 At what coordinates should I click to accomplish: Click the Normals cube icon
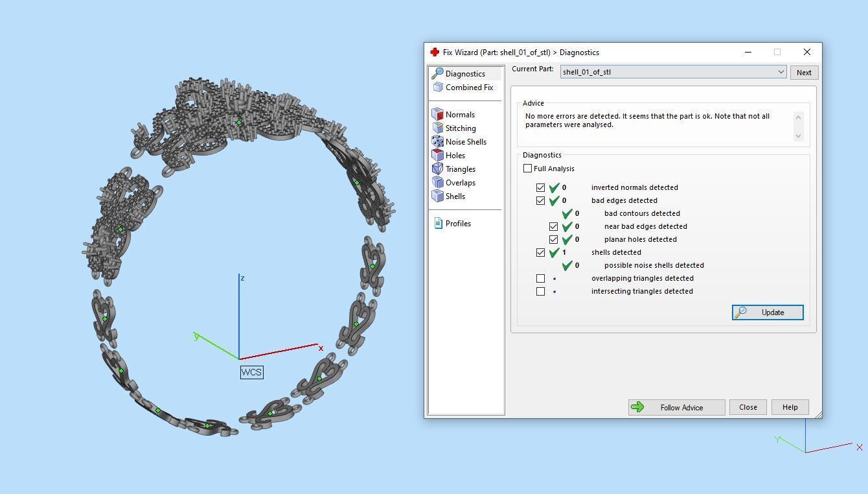coord(438,114)
